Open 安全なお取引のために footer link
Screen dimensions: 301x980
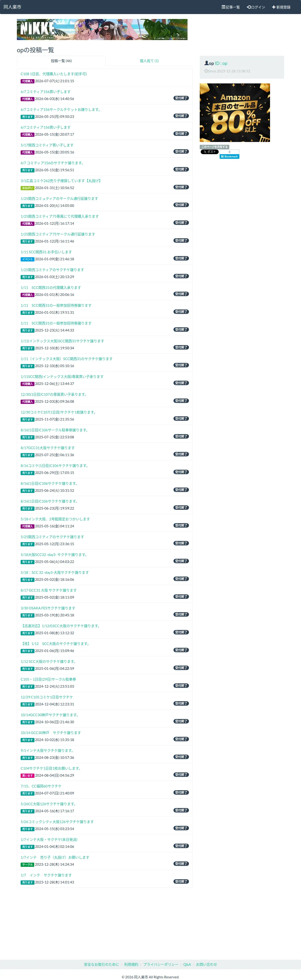coord(101,964)
